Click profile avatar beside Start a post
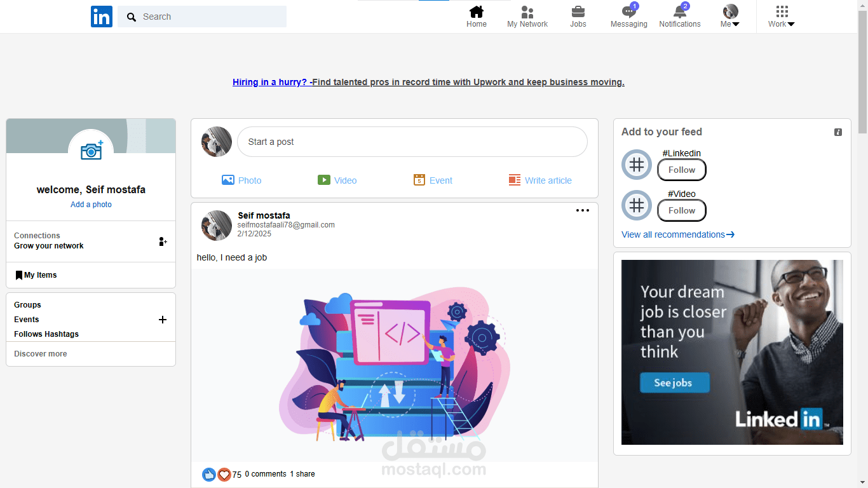Screen dimensions: 868x488 (x=217, y=142)
